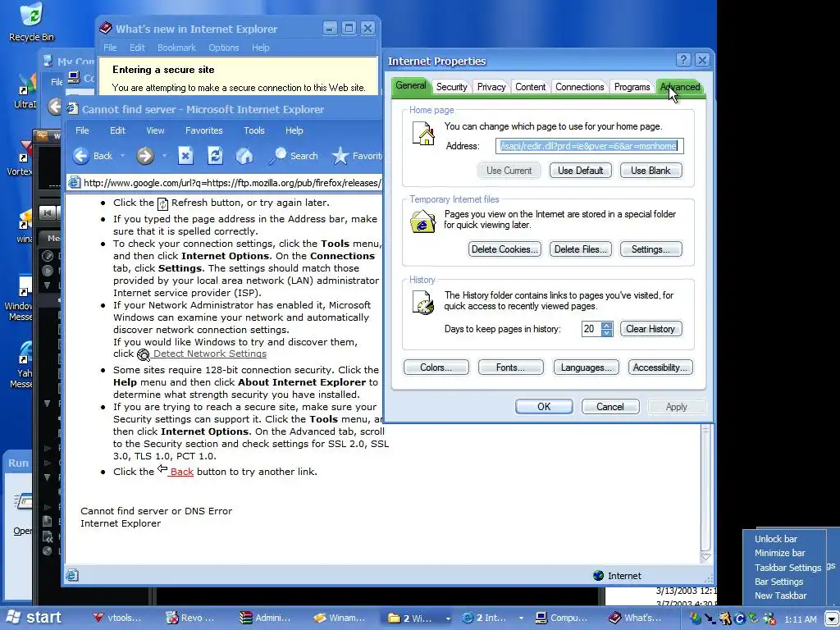Click the Forward arrow icon in Internet Explorer
The image size is (840, 630).
[144, 156]
